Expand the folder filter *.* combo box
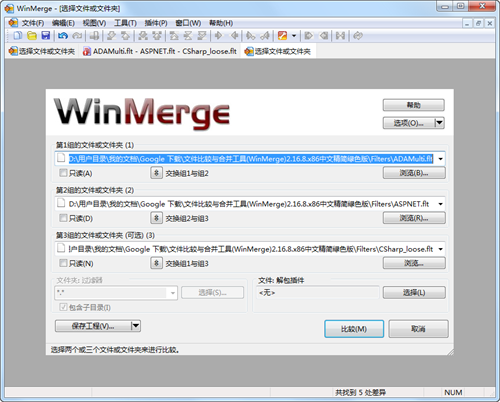The image size is (500, 402). tap(173, 293)
